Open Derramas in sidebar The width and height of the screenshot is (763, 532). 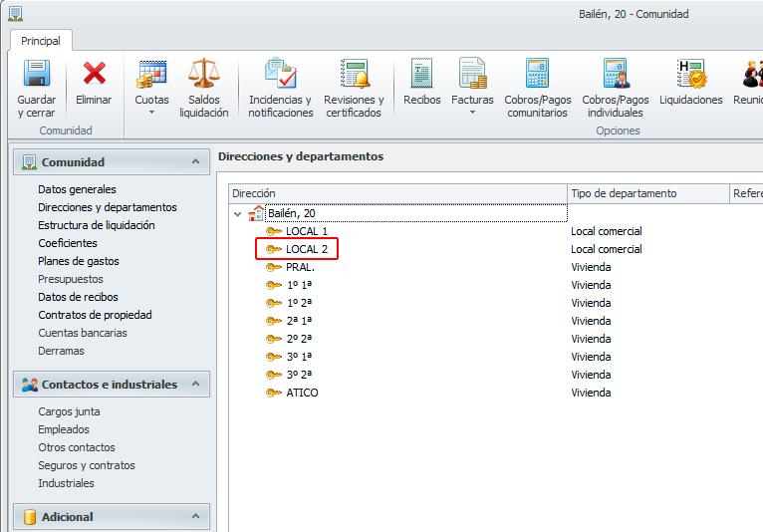pos(62,351)
